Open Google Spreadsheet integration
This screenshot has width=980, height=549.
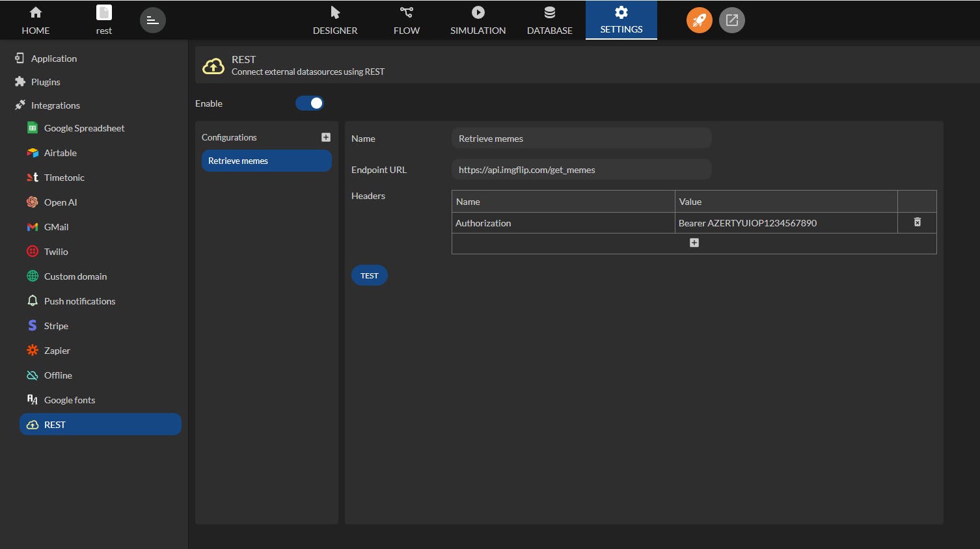[x=101, y=128]
